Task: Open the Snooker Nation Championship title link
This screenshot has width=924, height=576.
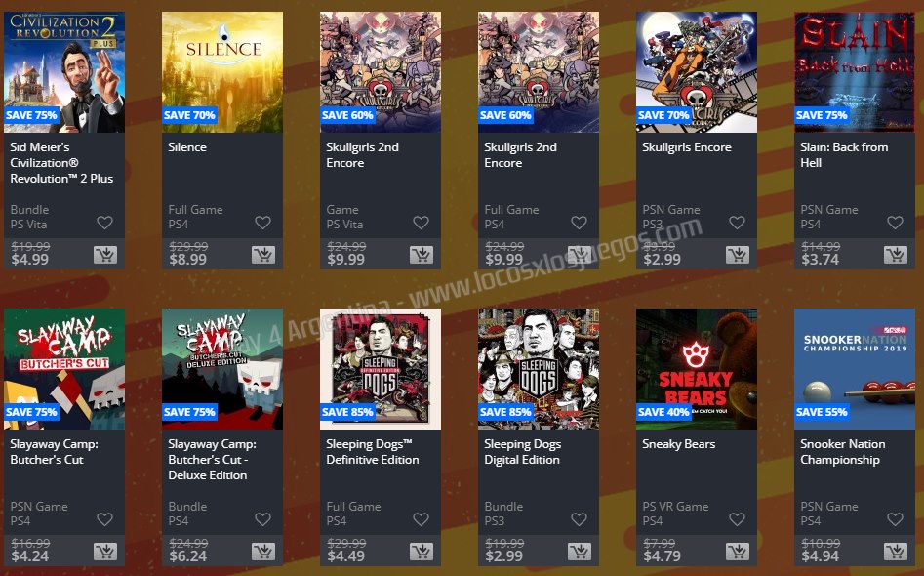Action: click(843, 452)
